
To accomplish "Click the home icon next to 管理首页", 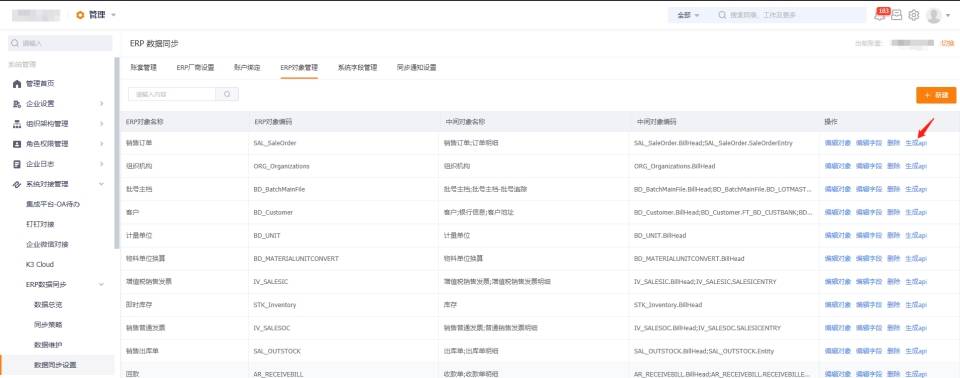I will click(17, 84).
